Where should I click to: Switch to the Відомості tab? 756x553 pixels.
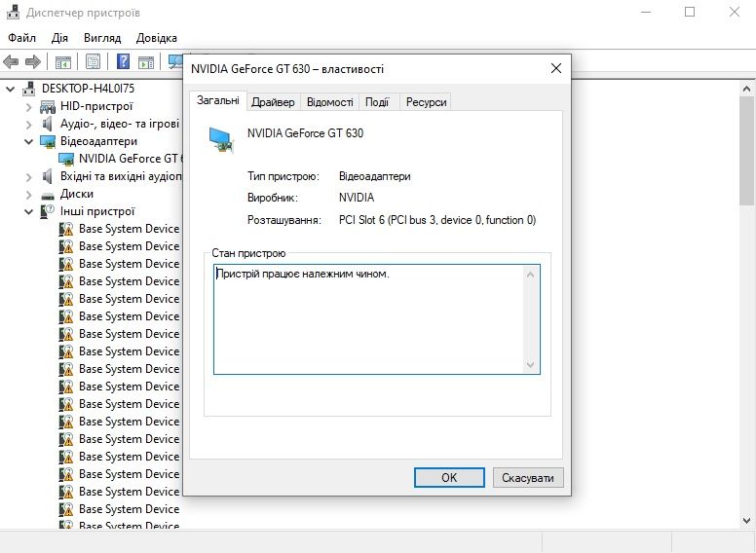click(330, 102)
